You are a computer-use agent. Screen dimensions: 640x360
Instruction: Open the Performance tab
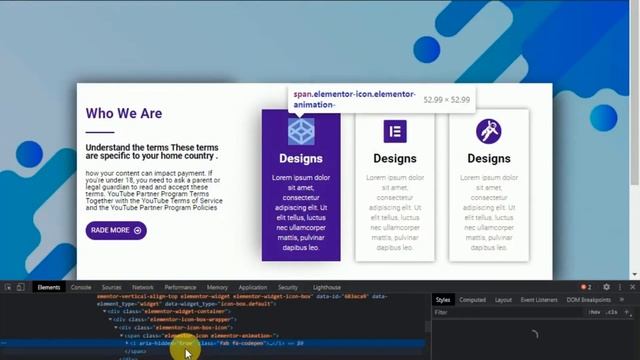coord(180,287)
